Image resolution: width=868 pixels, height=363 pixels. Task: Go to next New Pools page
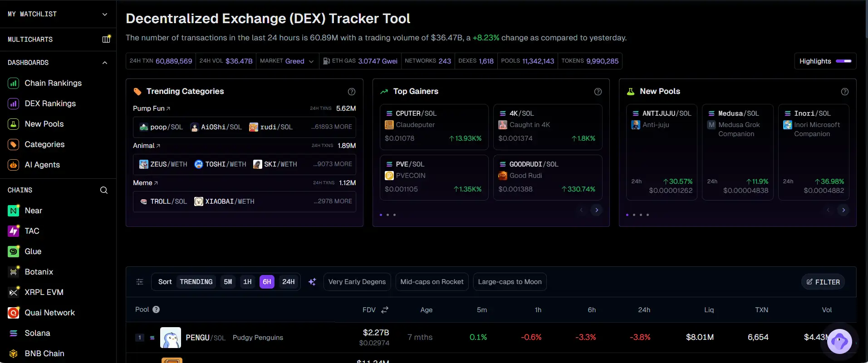click(x=843, y=210)
